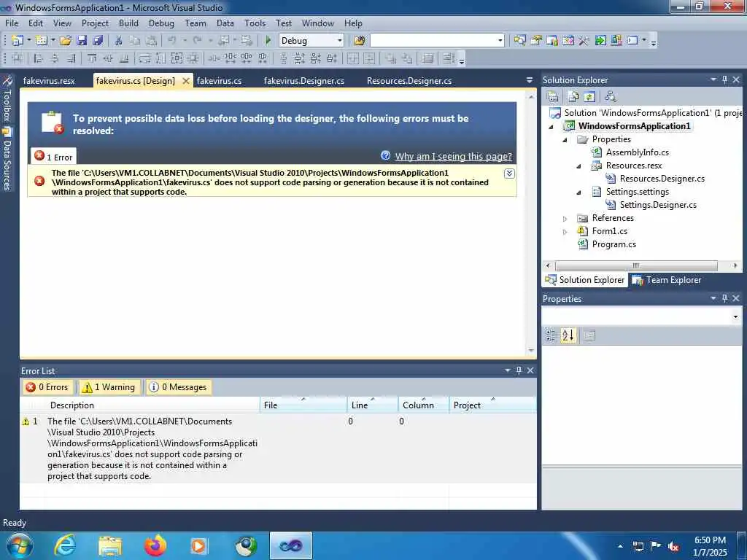Screen dimensions: 747x560
Task: Select Program.cs in Solution Explorer
Action: [x=614, y=244]
